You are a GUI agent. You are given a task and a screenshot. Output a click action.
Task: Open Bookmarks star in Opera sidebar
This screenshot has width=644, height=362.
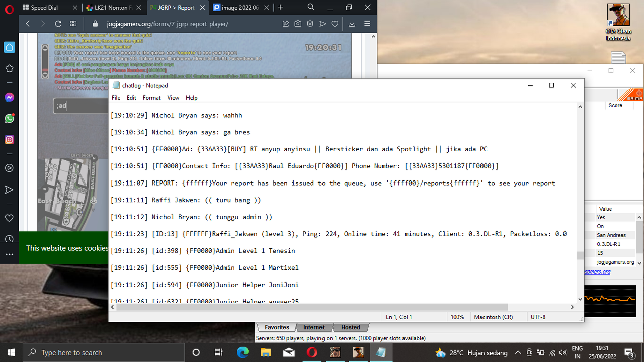9,69
